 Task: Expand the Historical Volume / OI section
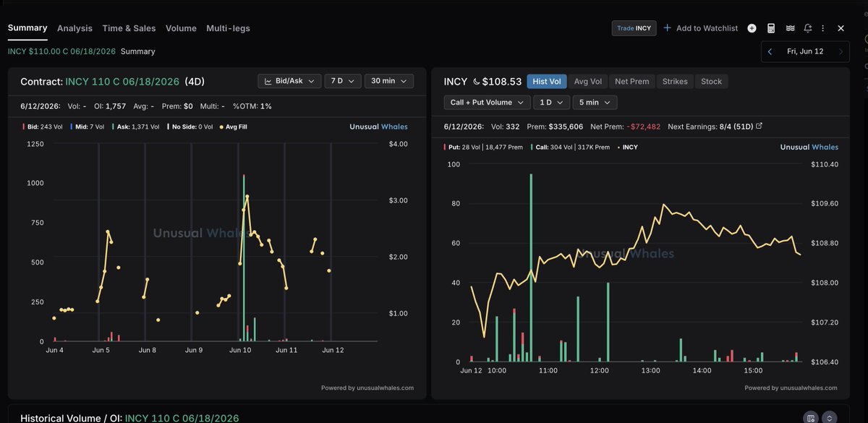pyautogui.click(x=830, y=418)
